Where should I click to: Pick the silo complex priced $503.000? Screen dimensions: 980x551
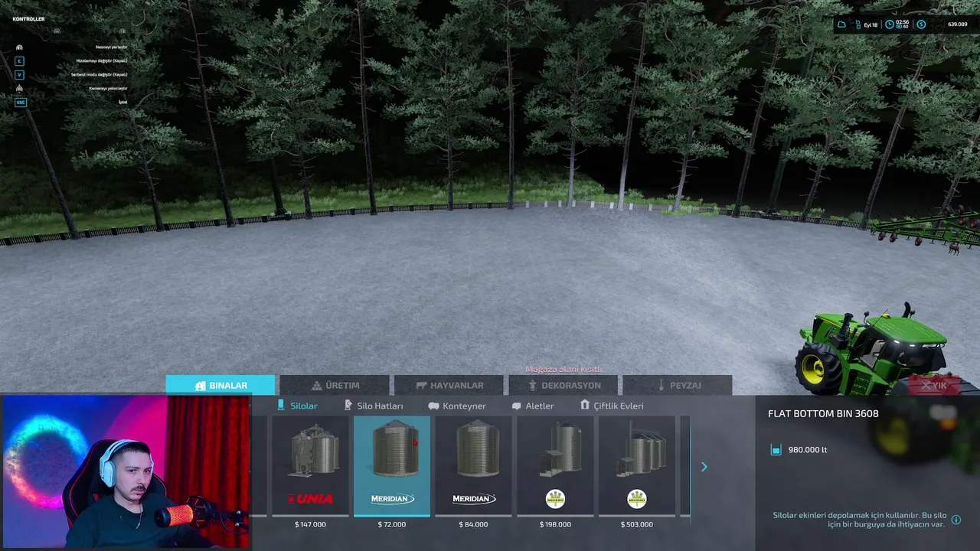tap(637, 465)
